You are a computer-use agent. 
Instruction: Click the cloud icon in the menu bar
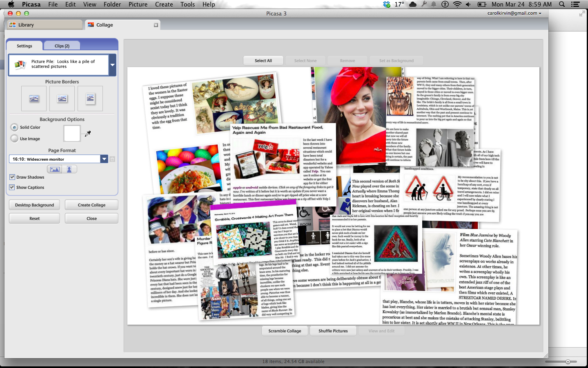pos(413,4)
